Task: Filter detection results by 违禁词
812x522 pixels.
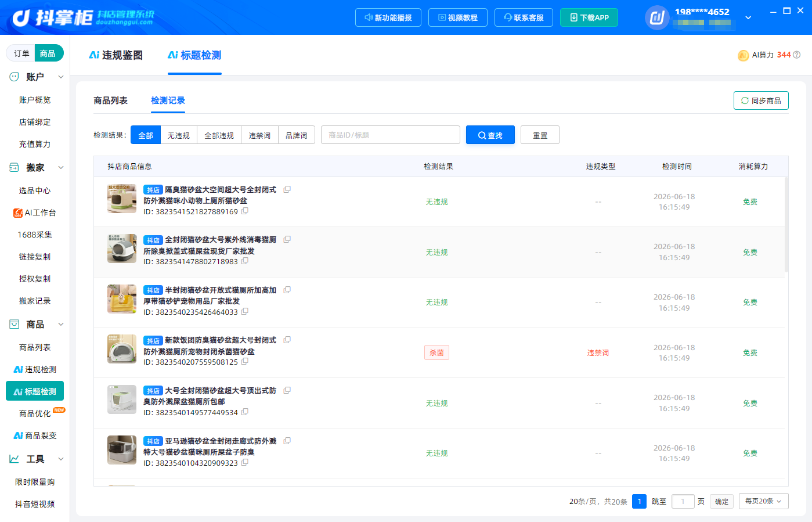Action: [259, 135]
